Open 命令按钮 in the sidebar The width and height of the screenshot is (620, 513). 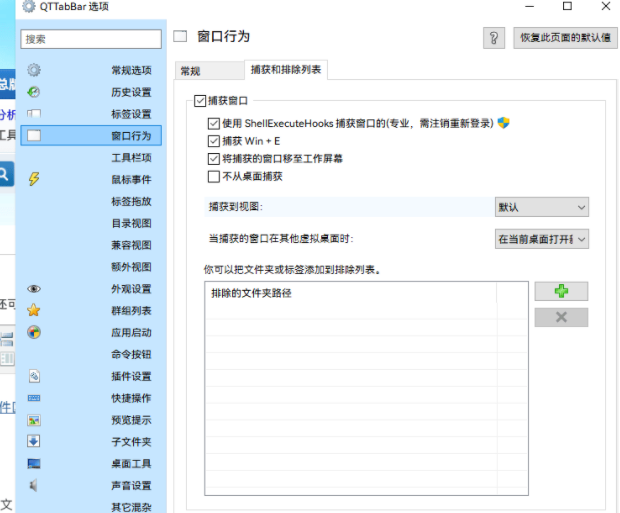tap(91, 354)
